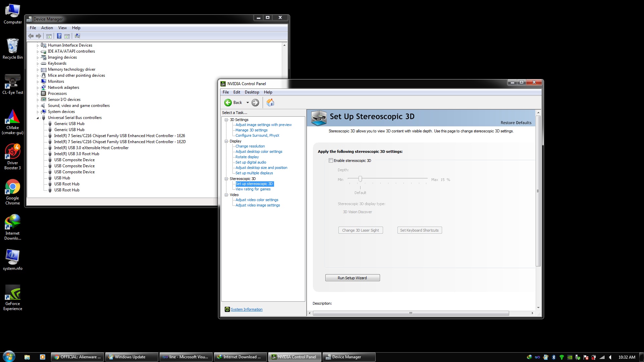Screen dimensions: 644x362
Task: Expand Monitors node in Device Manager
Action: coord(38,82)
